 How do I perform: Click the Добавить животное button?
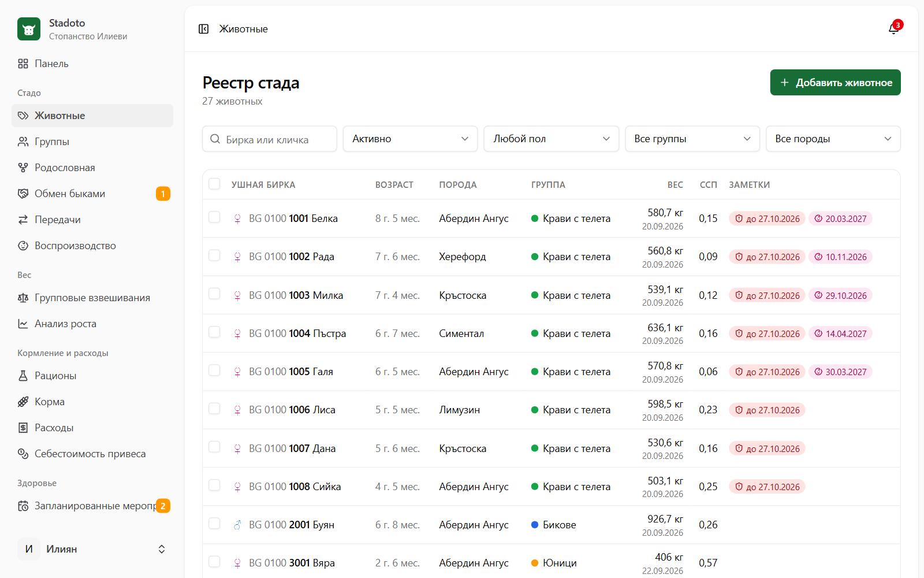point(835,83)
